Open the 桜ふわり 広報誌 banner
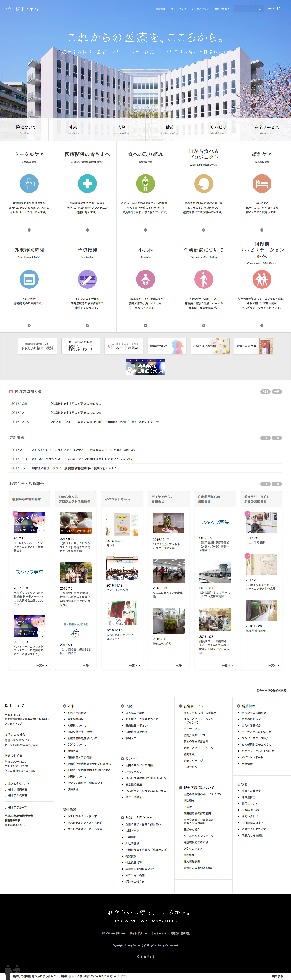Image resolution: width=291 pixels, height=980 pixels. [80, 346]
